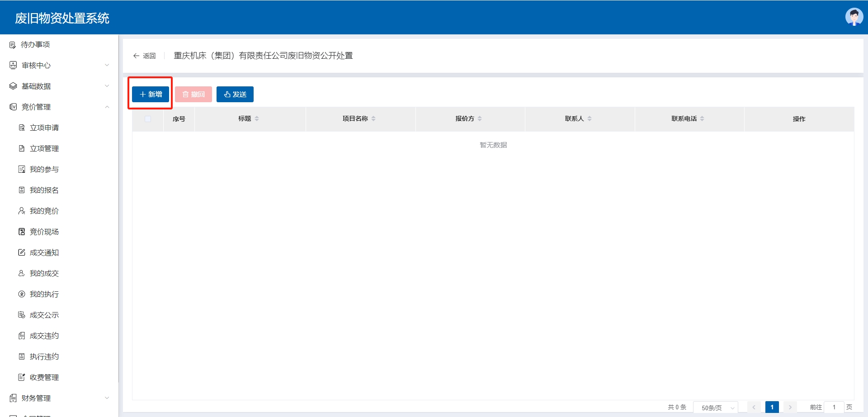Click the 立项申请 menu icon

pyautogui.click(x=21, y=128)
